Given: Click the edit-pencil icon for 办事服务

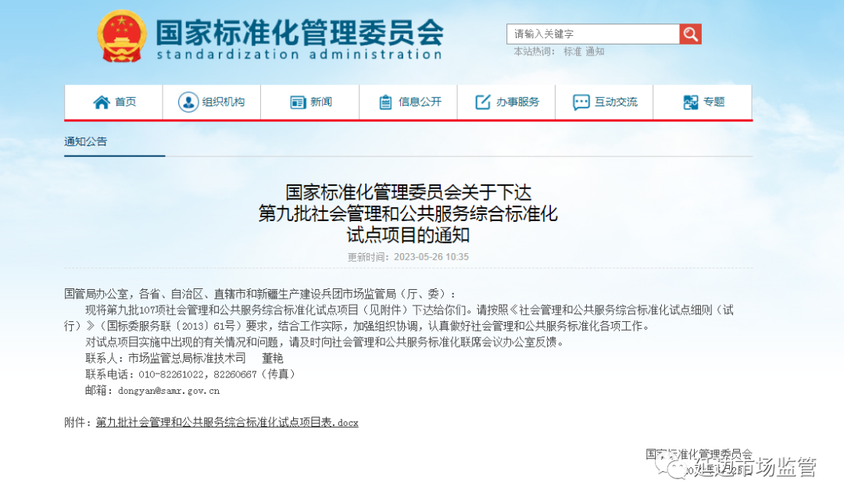Looking at the screenshot, I should coord(483,102).
